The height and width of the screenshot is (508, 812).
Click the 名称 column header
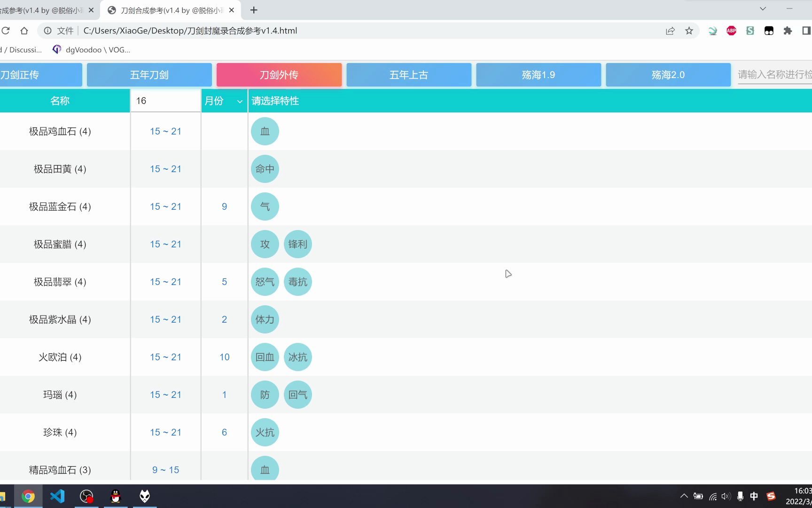(60, 101)
